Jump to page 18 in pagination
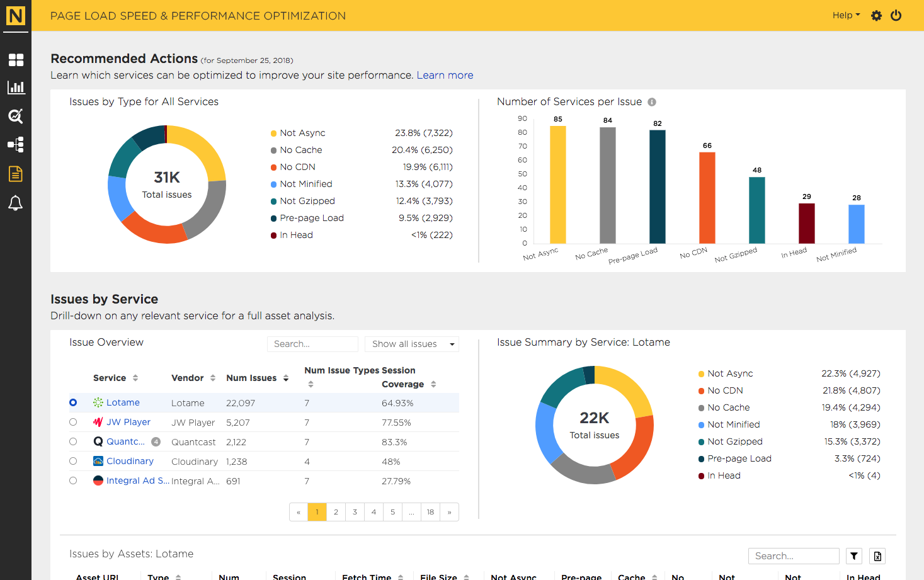 (x=431, y=512)
